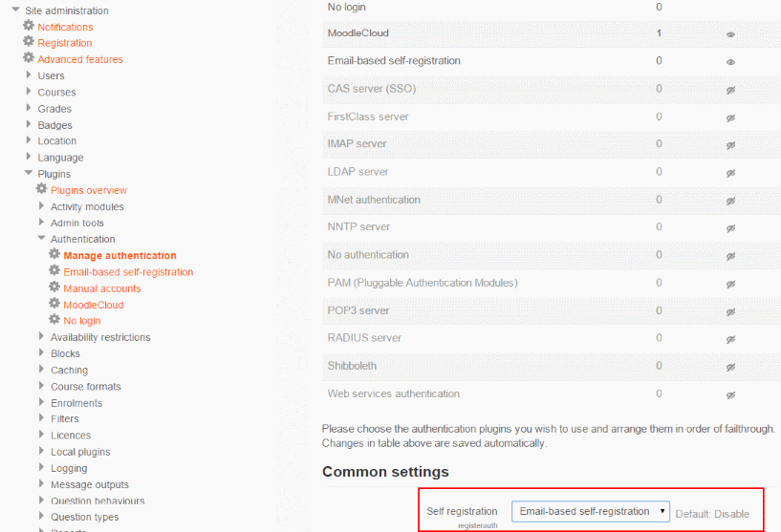Select Caching tree item

point(69,370)
